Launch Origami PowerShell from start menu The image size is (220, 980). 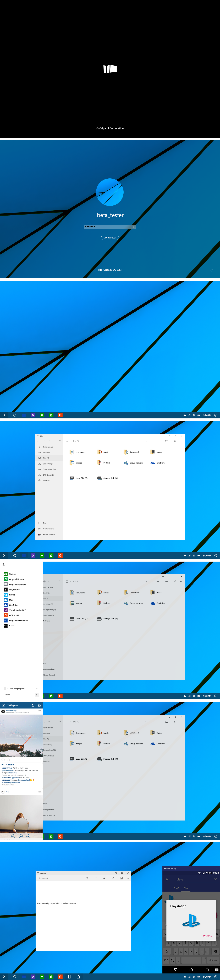coord(16,620)
